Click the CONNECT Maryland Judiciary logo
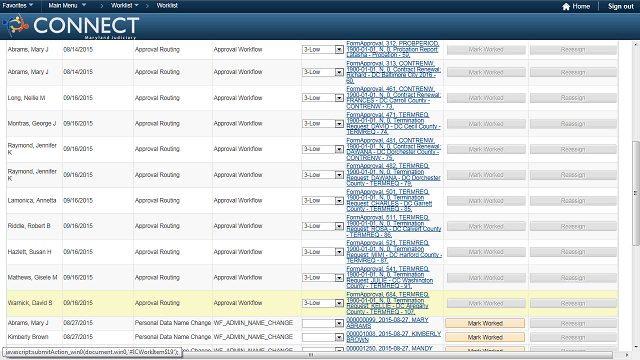This screenshot has width=640, height=360. coord(71,26)
